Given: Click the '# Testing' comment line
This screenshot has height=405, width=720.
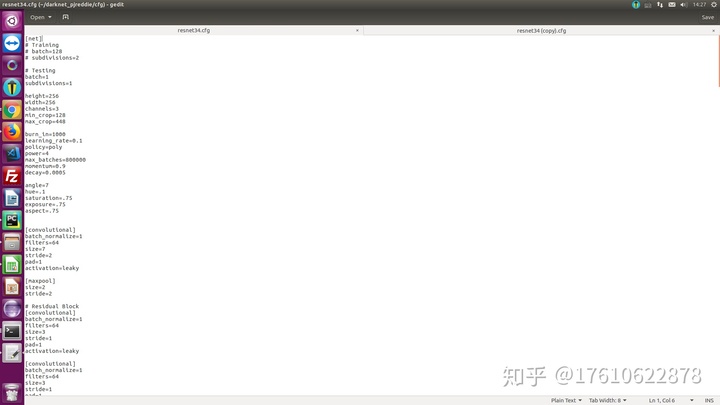Looking at the screenshot, I should point(40,70).
